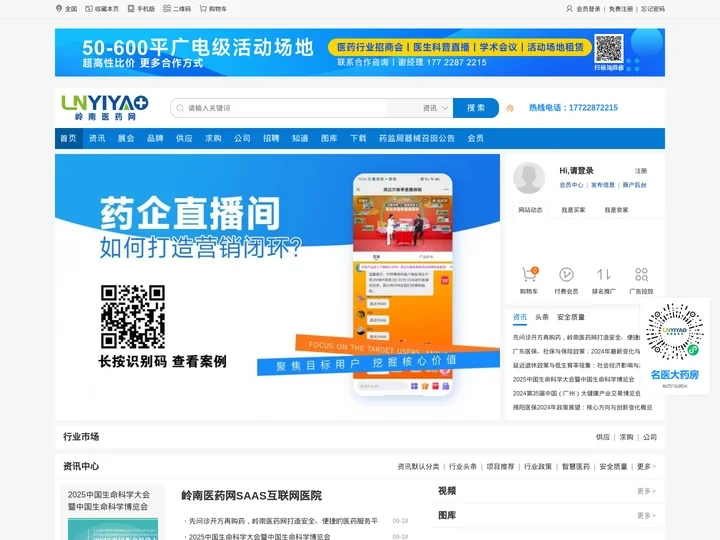This screenshot has height=540, width=720.
Task: Click the 50-600平广电级活动场地 top banner
Action: pos(360,52)
